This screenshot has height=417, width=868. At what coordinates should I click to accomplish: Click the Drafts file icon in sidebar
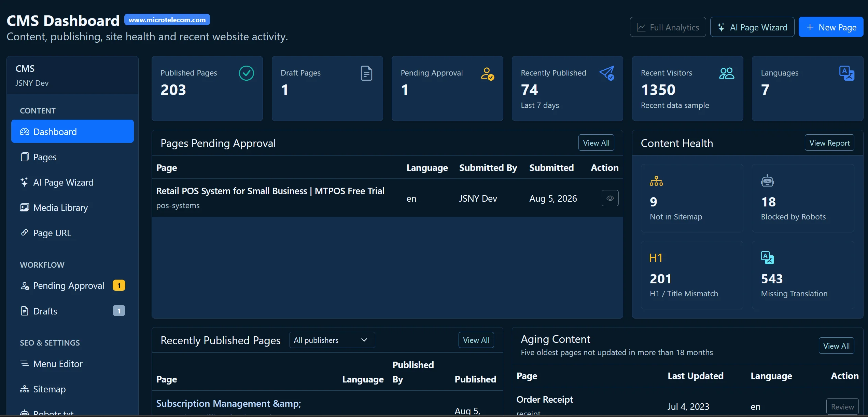[x=25, y=311]
